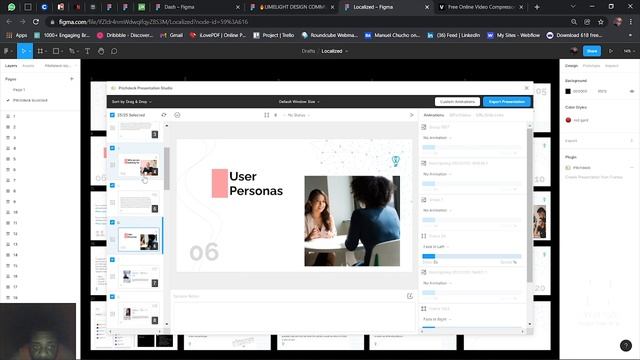Add a new page with plus icon
640x360 pixels.
72,79
